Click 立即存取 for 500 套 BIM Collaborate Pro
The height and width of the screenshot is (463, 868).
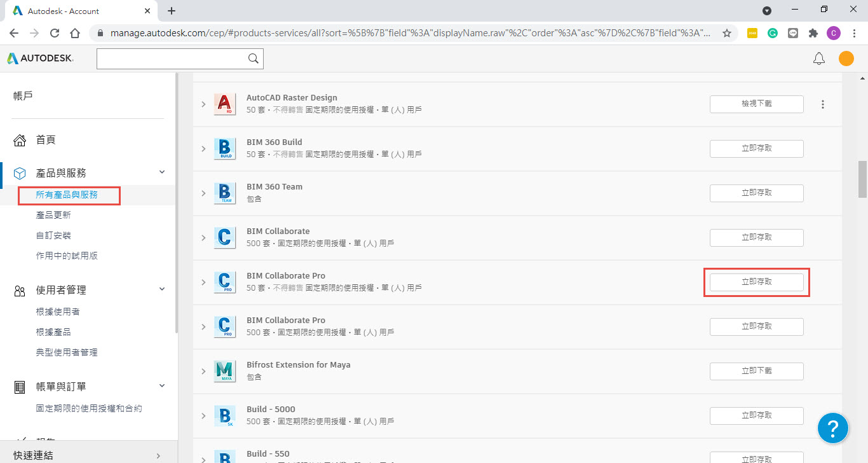click(x=757, y=326)
